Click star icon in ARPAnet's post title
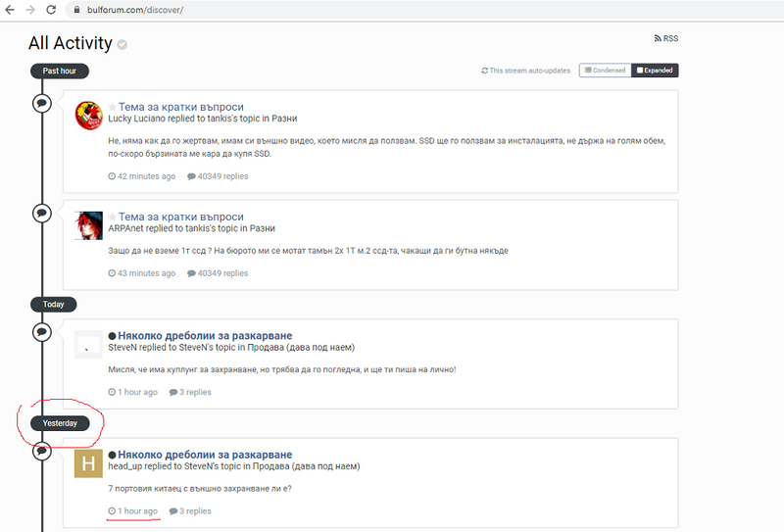 point(113,217)
